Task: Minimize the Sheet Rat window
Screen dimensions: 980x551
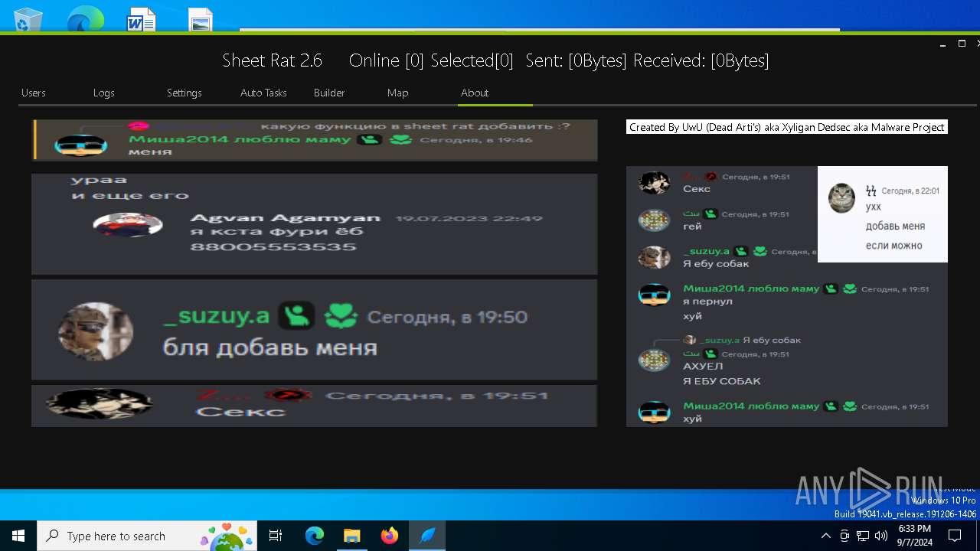Action: pyautogui.click(x=942, y=44)
